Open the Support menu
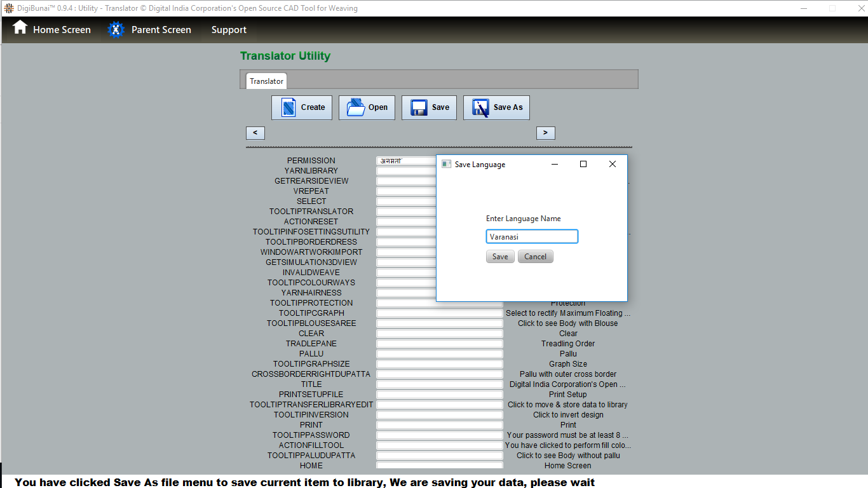 pos(229,30)
